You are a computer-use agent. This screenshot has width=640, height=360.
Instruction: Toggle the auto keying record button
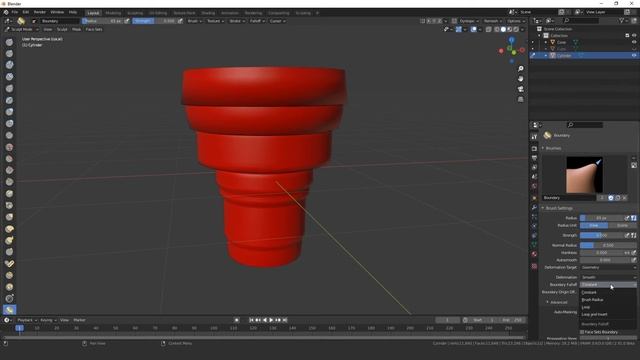(236, 320)
